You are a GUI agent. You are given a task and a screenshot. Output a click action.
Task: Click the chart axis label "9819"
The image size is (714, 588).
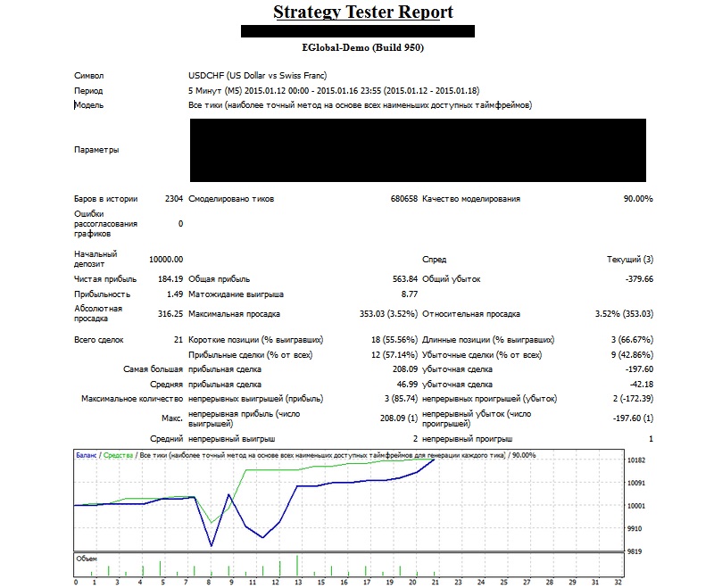coord(635,551)
